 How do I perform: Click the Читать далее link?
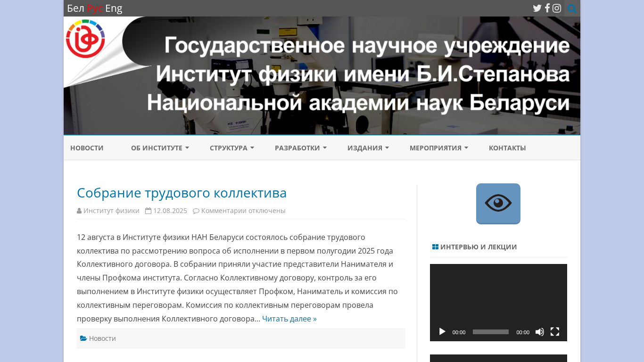click(289, 319)
